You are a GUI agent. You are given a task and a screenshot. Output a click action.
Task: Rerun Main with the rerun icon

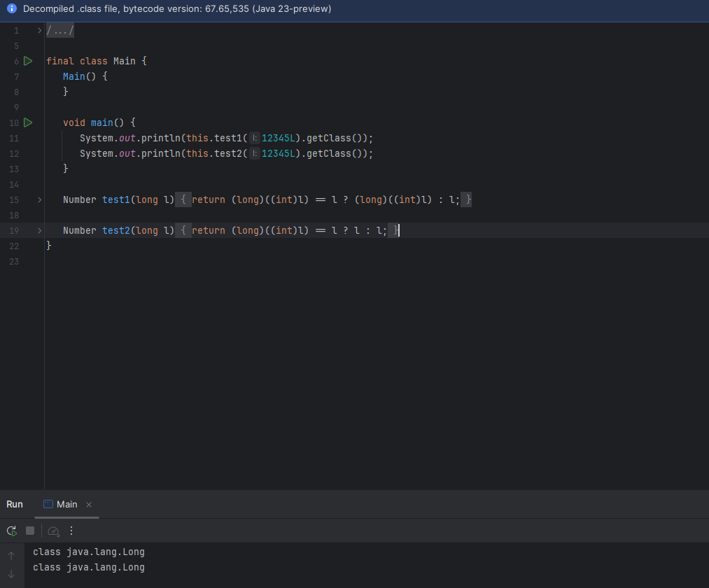click(12, 531)
